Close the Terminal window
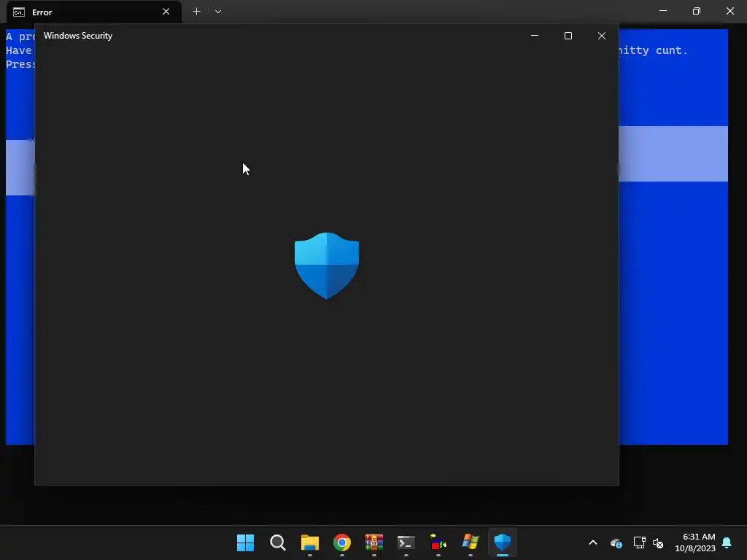747x560 pixels. click(729, 11)
